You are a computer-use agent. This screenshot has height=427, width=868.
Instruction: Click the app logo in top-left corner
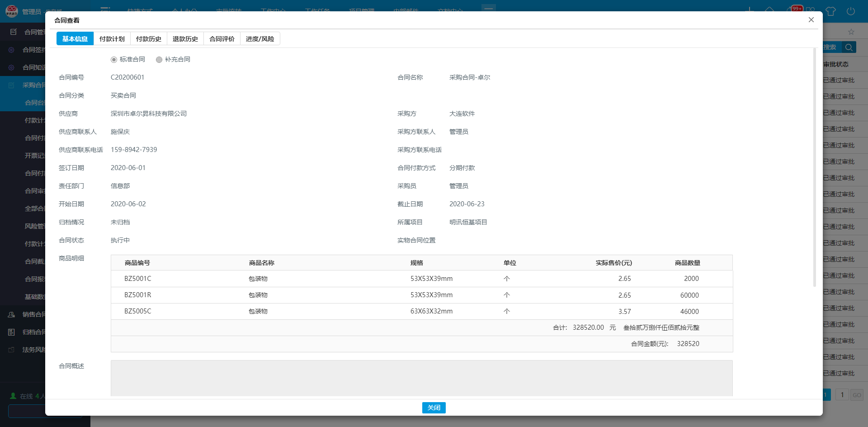[11, 11]
